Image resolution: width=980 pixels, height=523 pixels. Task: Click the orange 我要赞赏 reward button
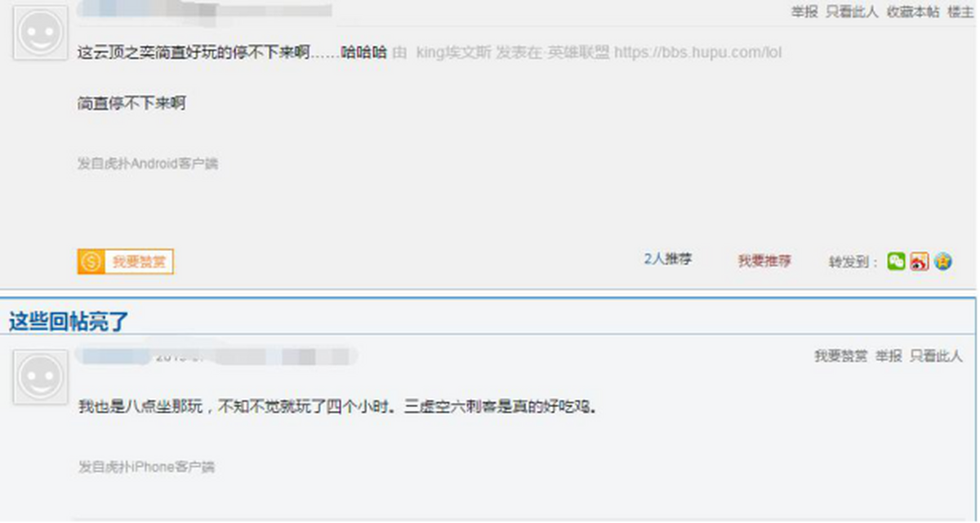[126, 261]
